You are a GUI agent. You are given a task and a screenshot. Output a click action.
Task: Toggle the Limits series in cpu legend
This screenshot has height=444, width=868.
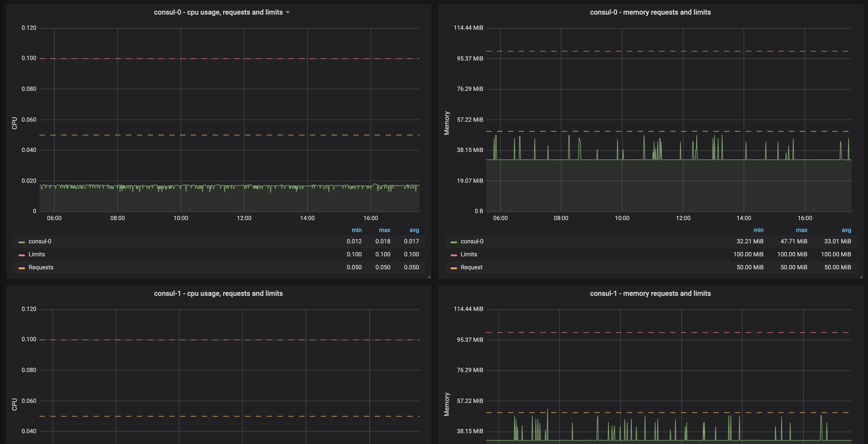point(37,254)
